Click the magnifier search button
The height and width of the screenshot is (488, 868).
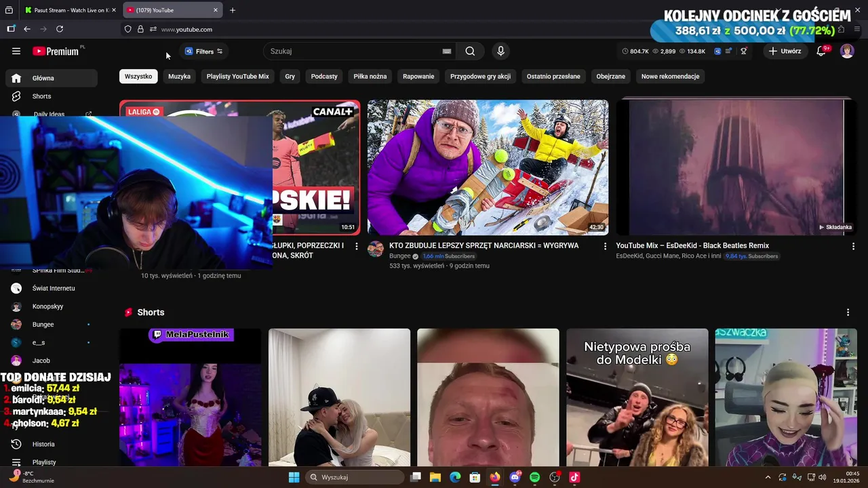470,52
